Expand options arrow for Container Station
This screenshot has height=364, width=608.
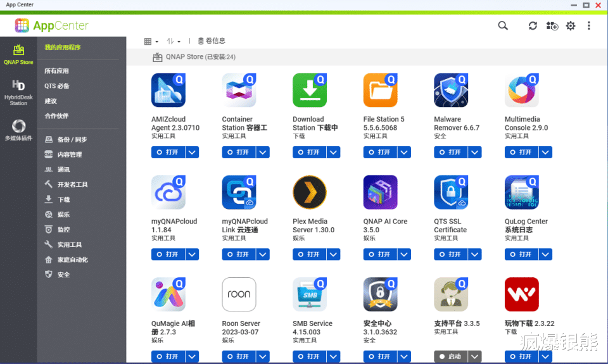[262, 153]
